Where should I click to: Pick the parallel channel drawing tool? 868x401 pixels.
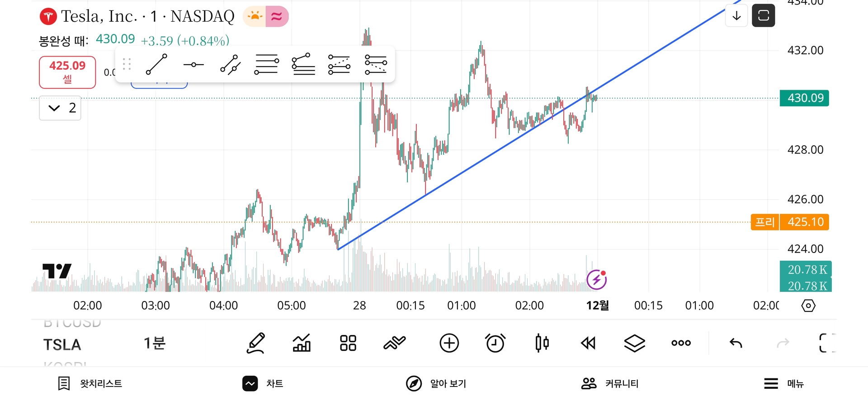coord(230,65)
